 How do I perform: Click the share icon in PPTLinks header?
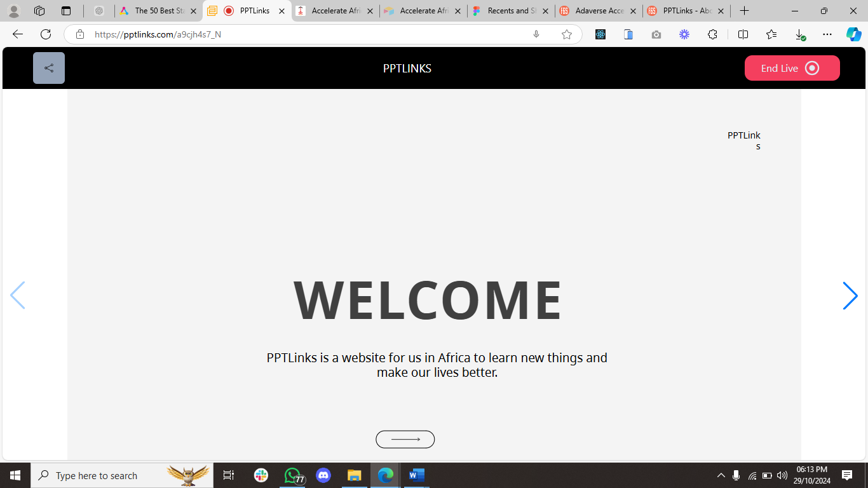[49, 68]
